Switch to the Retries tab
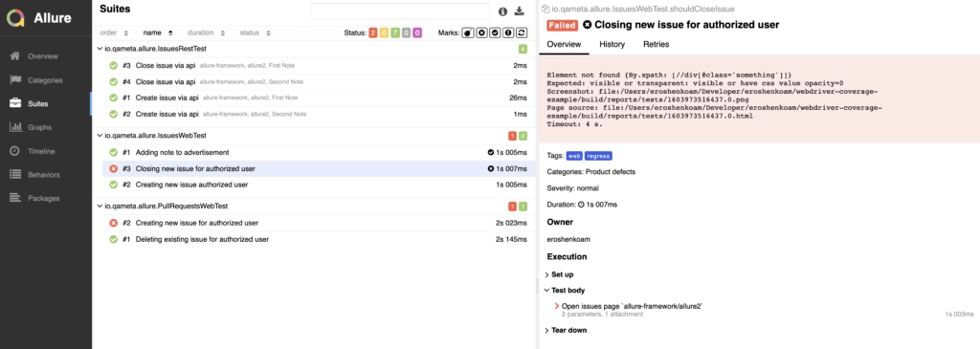This screenshot has width=980, height=349. coord(657,44)
